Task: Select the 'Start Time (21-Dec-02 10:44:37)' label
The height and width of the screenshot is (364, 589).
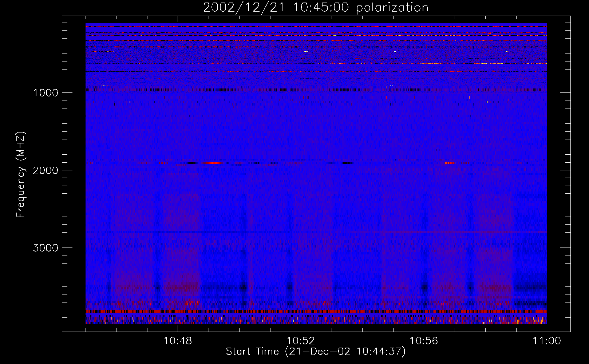Action: click(x=316, y=352)
